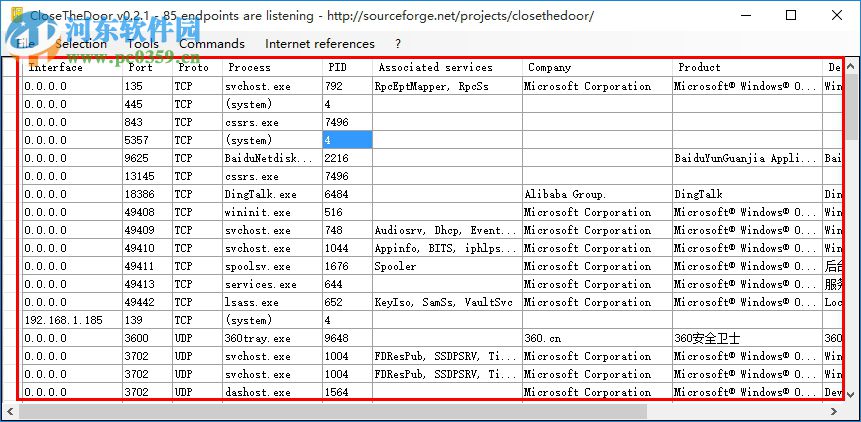Sort by the Interface column header
861x422 pixels.
(x=72, y=67)
